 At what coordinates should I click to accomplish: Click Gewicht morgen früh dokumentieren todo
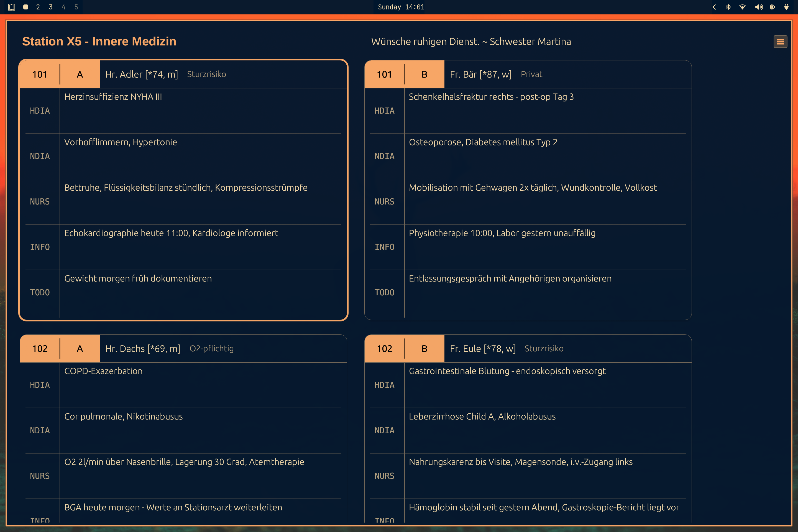pos(138,278)
